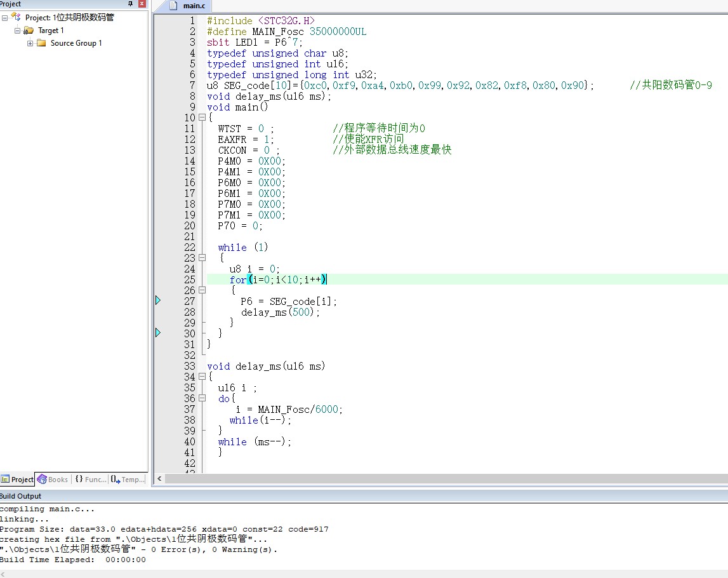This screenshot has width=728, height=578.
Task: Collapse the project root tree node
Action: pyautogui.click(x=4, y=18)
